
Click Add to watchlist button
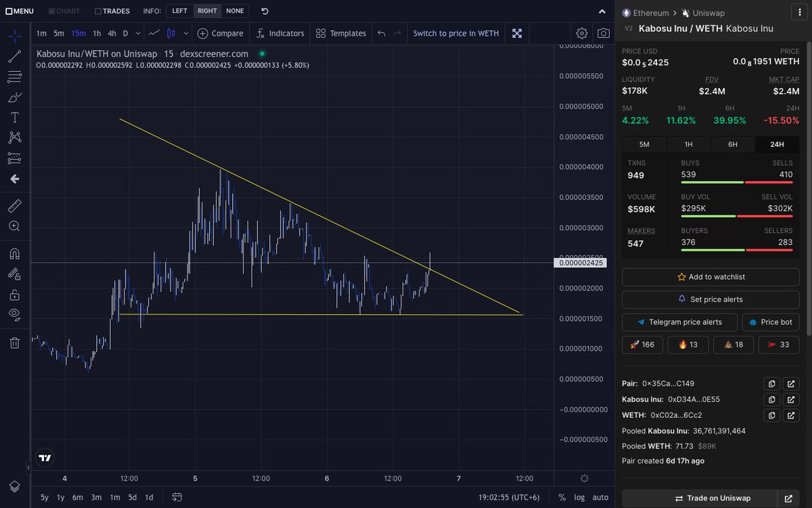click(710, 277)
